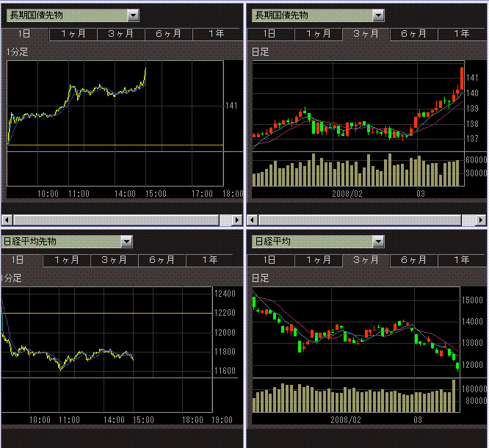Click the tallest red candlestick in 日足 長期国債先物 chart
Image resolution: width=489 pixels, height=448 pixels.
[x=461, y=77]
